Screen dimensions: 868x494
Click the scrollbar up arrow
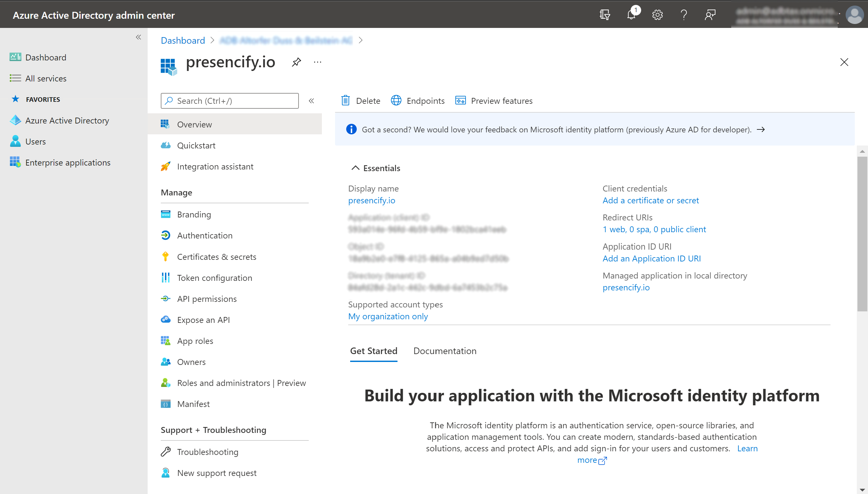point(862,151)
